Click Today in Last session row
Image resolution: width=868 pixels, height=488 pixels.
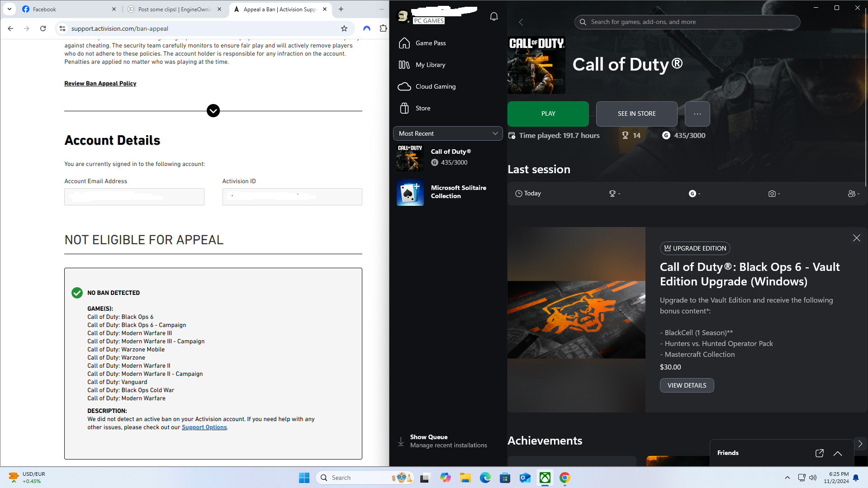click(528, 194)
